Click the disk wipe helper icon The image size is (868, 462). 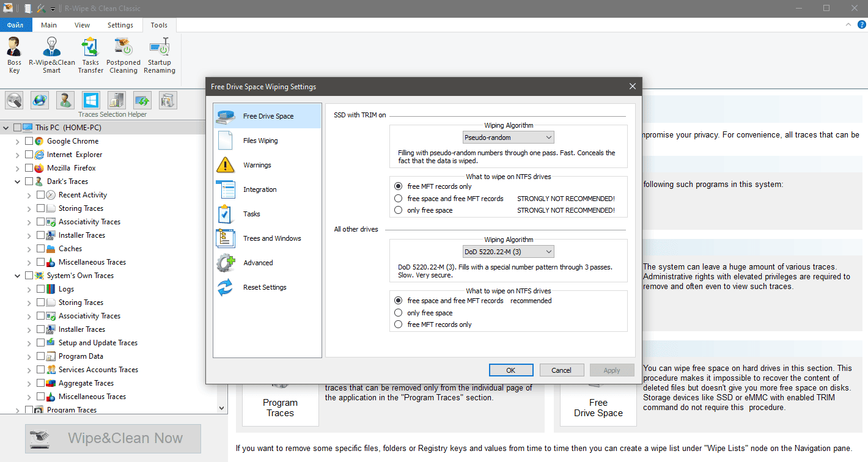coord(15,100)
